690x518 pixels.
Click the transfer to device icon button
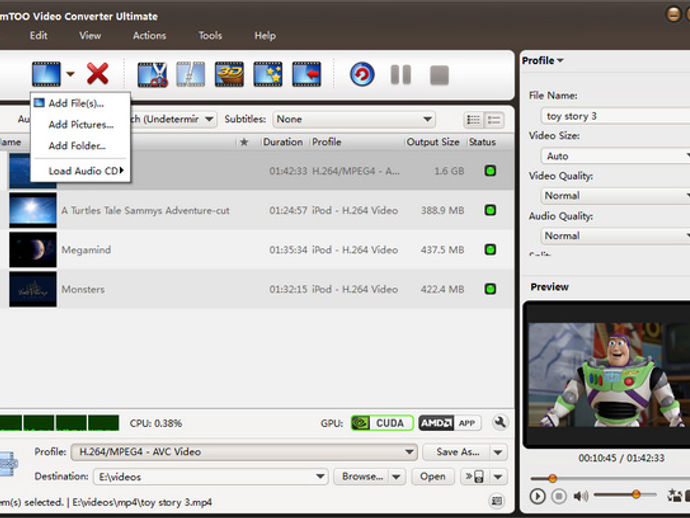475,477
